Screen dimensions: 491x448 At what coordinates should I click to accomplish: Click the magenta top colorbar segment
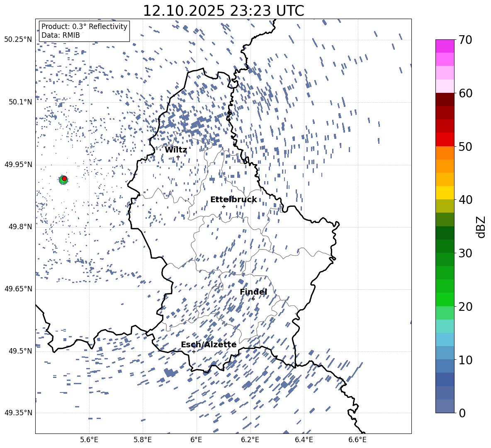(445, 46)
